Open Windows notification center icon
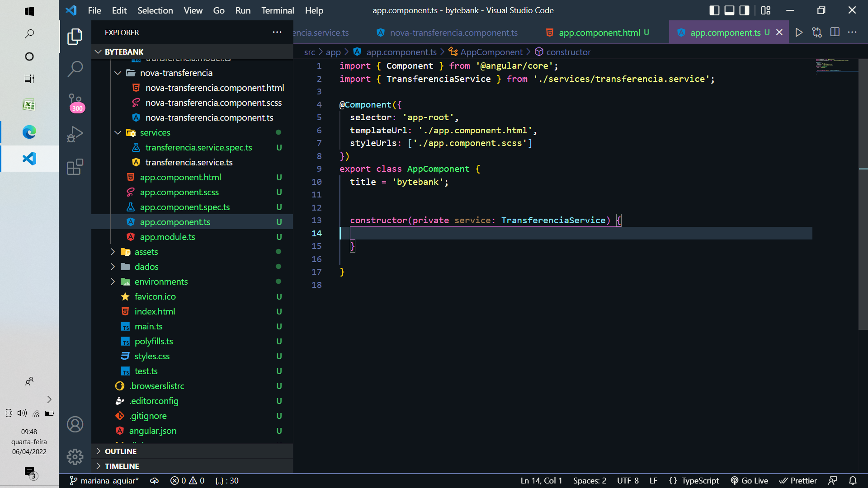The image size is (868, 488). point(30,473)
